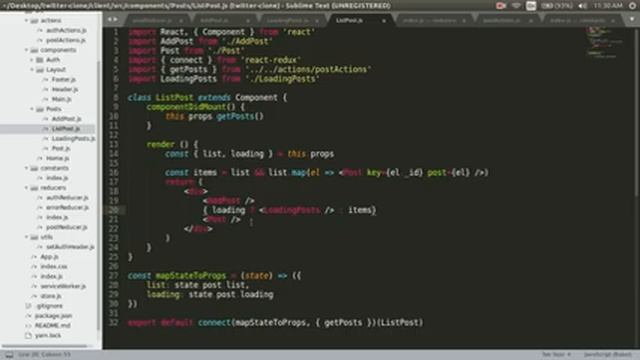The image size is (640, 360).
Task: Open the Wi-Fi network indicator
Action: (x=516, y=6)
